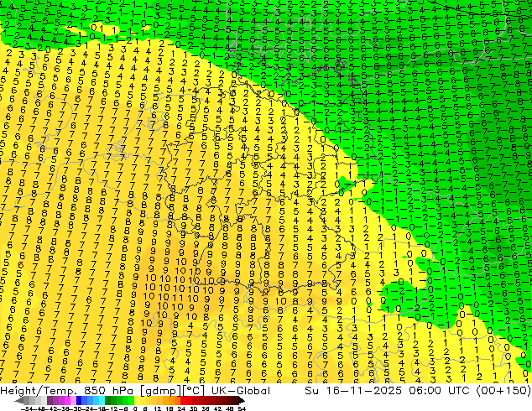The height and width of the screenshot is (411, 532).
Task: Click the bright yellow legend color block
Action: point(137,400)
